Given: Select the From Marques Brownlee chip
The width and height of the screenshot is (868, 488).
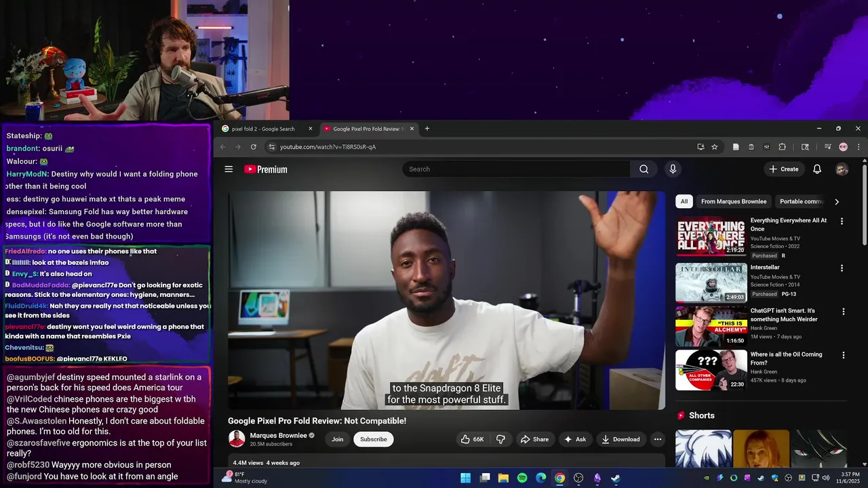Looking at the screenshot, I should (734, 201).
